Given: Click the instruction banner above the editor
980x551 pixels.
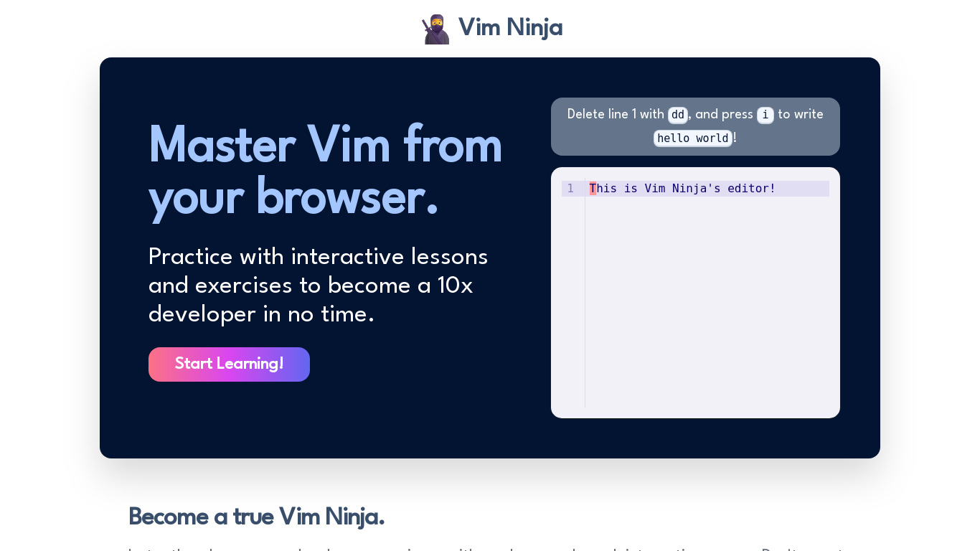Looking at the screenshot, I should coord(695,126).
